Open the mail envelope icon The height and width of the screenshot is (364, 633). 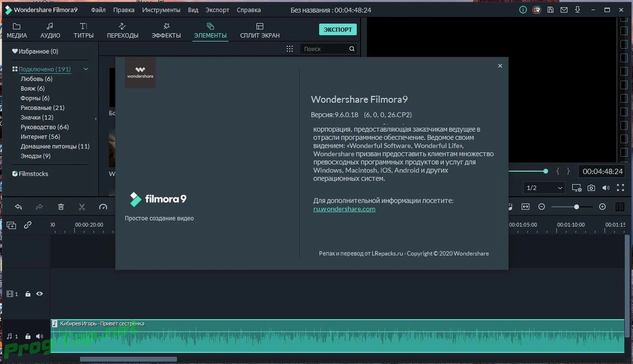coord(564,9)
